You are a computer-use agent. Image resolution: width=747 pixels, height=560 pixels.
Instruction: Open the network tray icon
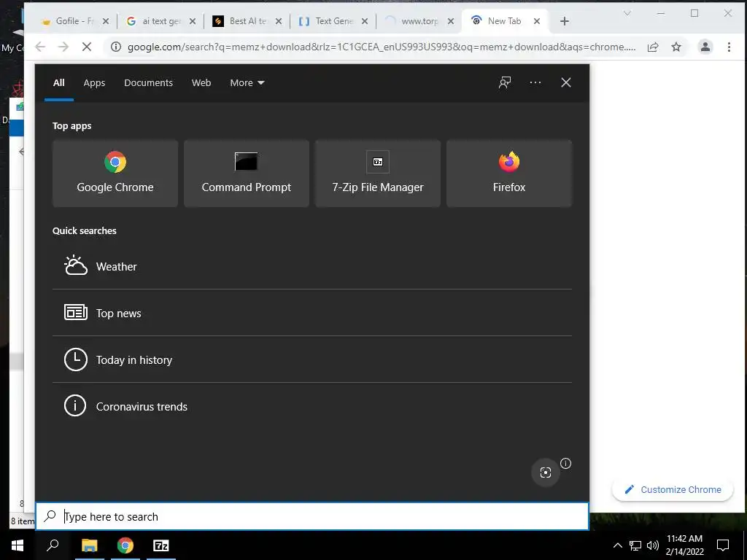tap(635, 545)
